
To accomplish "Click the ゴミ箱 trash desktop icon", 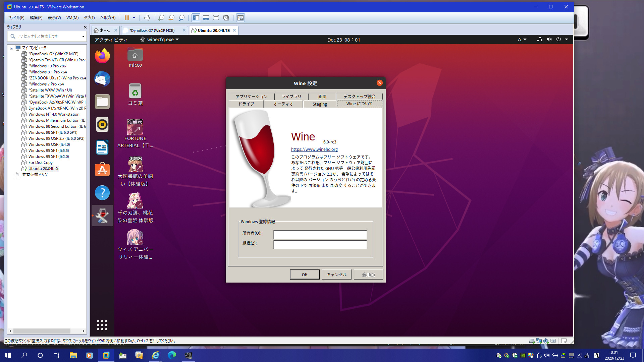I will [135, 95].
